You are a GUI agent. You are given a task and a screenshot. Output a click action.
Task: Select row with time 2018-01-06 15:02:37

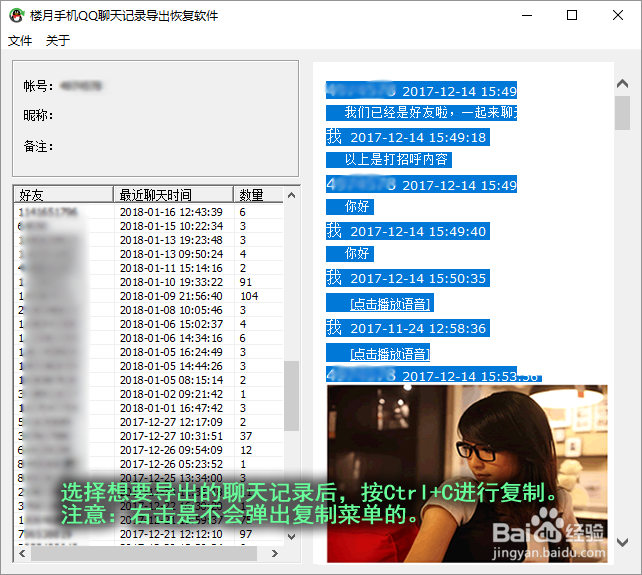[149, 324]
